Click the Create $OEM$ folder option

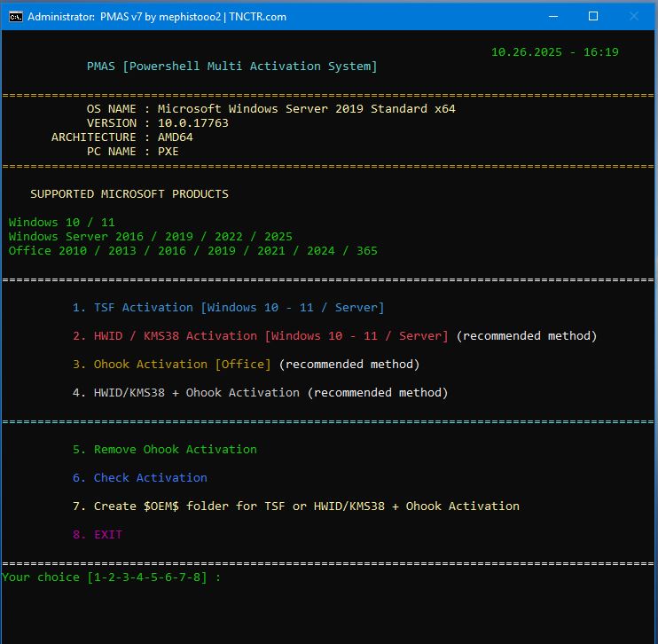click(296, 507)
